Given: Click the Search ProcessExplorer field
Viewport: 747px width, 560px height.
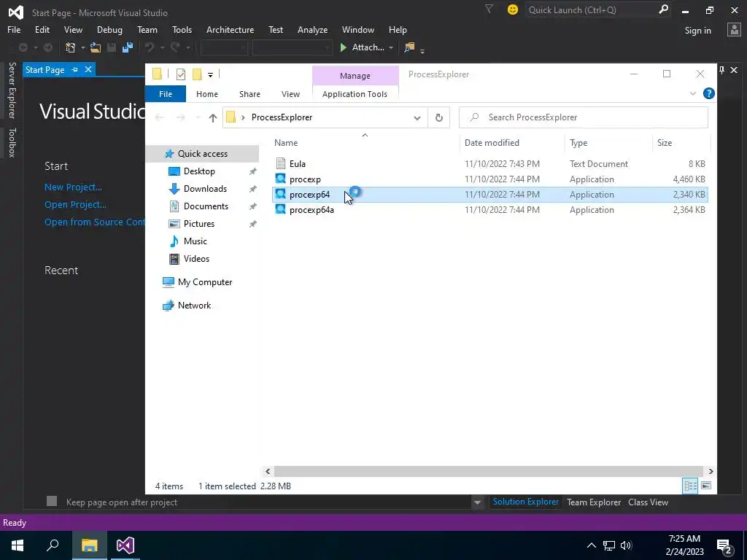Looking at the screenshot, I should tap(584, 117).
